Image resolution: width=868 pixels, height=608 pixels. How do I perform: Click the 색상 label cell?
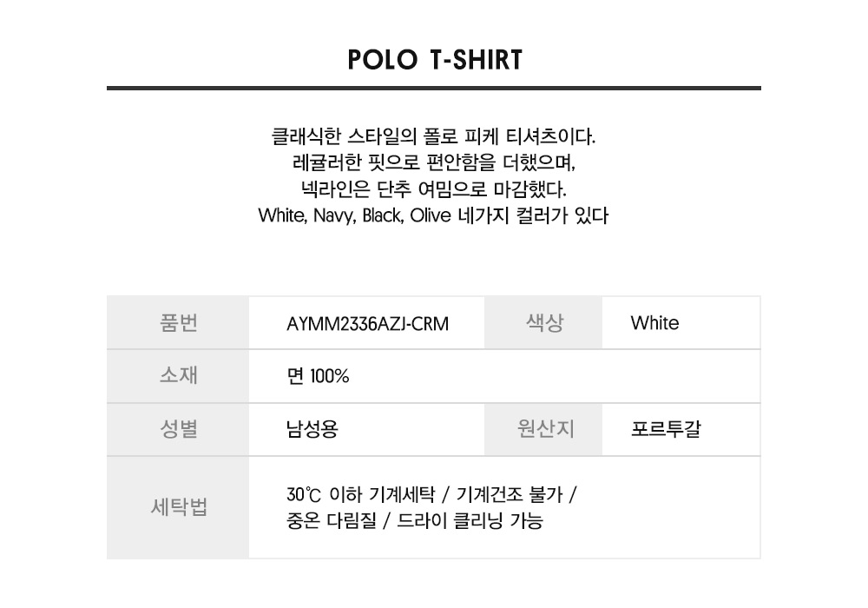pyautogui.click(x=543, y=323)
